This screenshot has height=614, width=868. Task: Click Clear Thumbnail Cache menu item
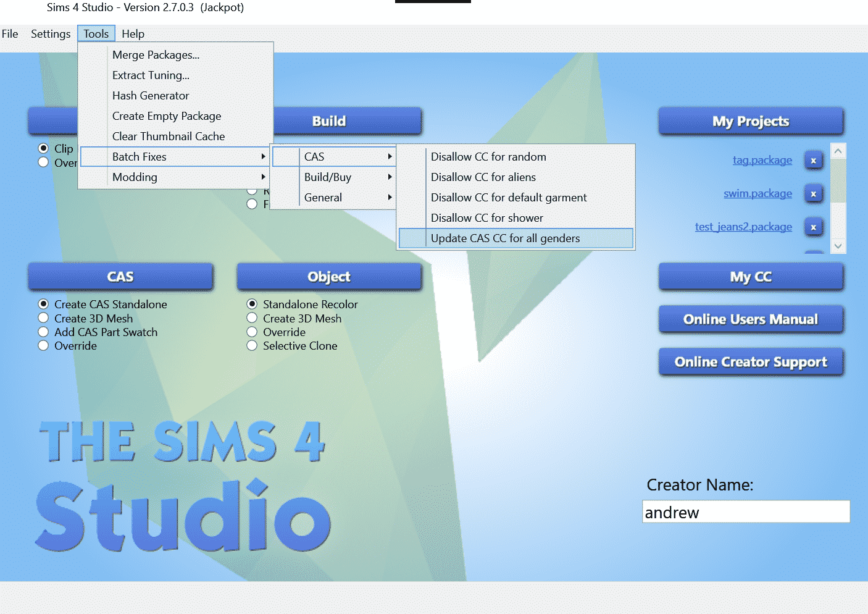click(x=169, y=136)
